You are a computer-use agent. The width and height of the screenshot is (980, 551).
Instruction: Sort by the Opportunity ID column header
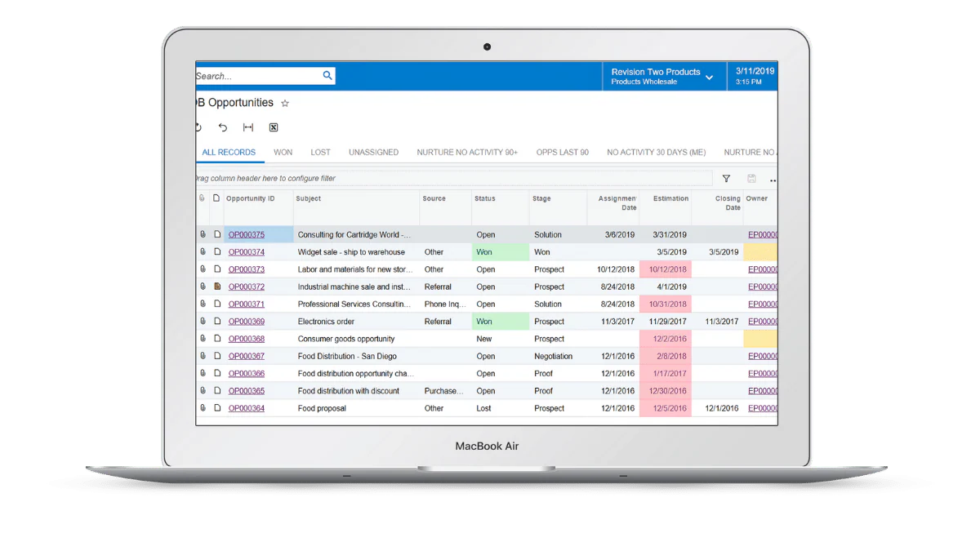pos(251,198)
